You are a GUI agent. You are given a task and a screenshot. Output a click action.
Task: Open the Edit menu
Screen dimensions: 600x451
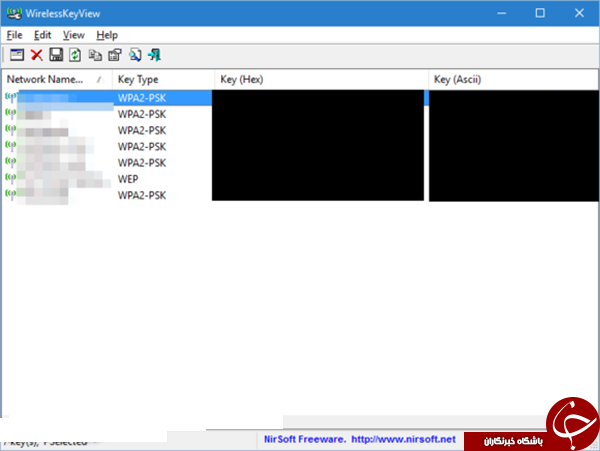coord(42,35)
